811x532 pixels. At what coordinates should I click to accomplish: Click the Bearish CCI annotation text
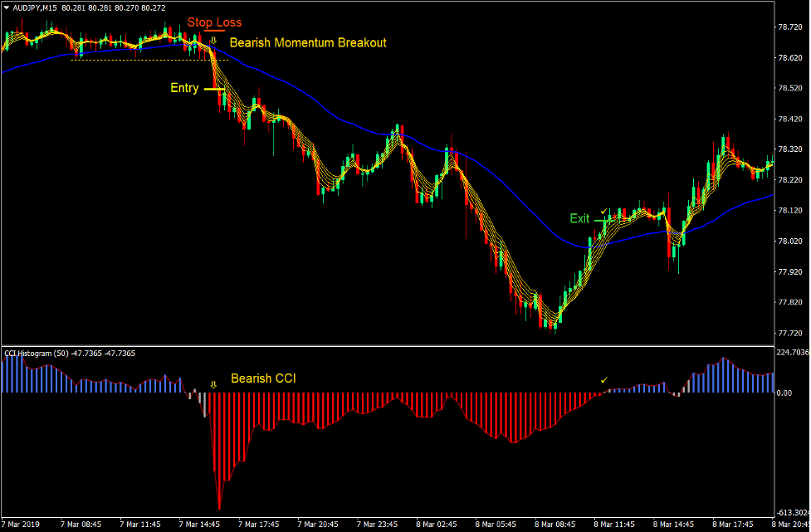pos(263,378)
